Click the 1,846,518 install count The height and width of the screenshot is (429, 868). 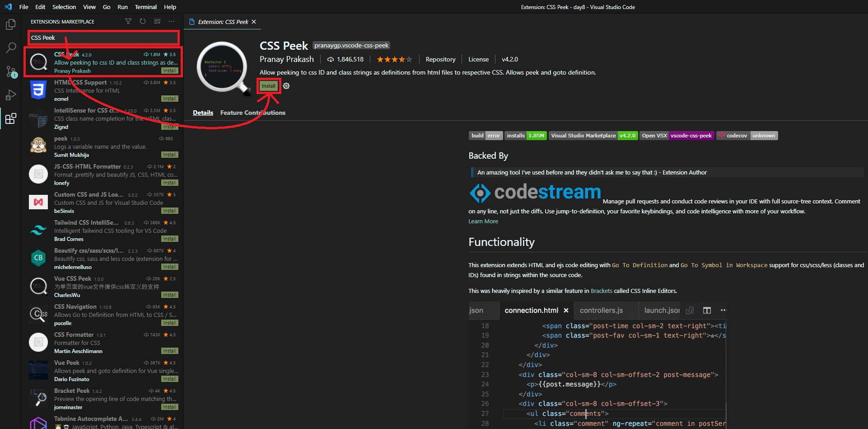point(345,59)
